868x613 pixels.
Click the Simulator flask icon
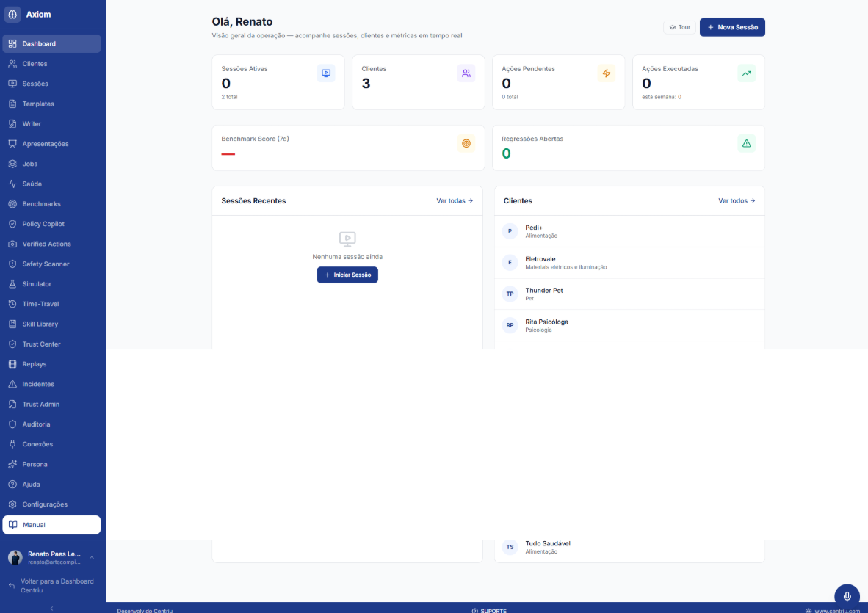point(12,284)
